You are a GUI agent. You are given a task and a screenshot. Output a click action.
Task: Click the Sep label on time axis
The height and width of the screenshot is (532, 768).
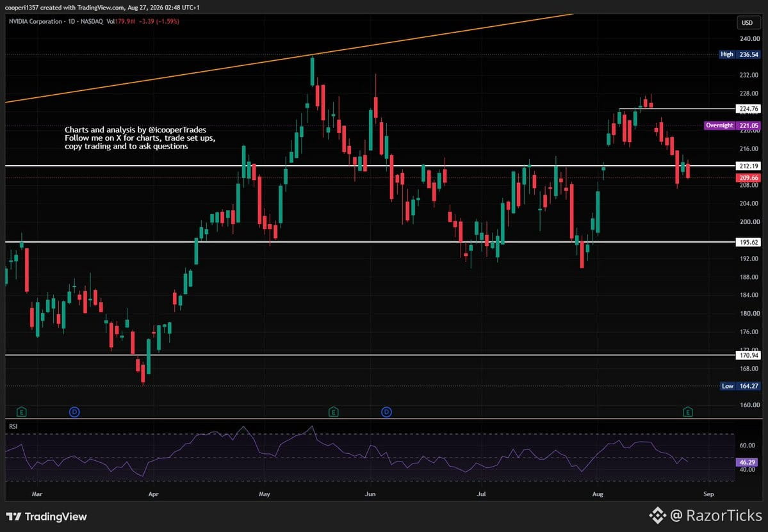click(708, 494)
